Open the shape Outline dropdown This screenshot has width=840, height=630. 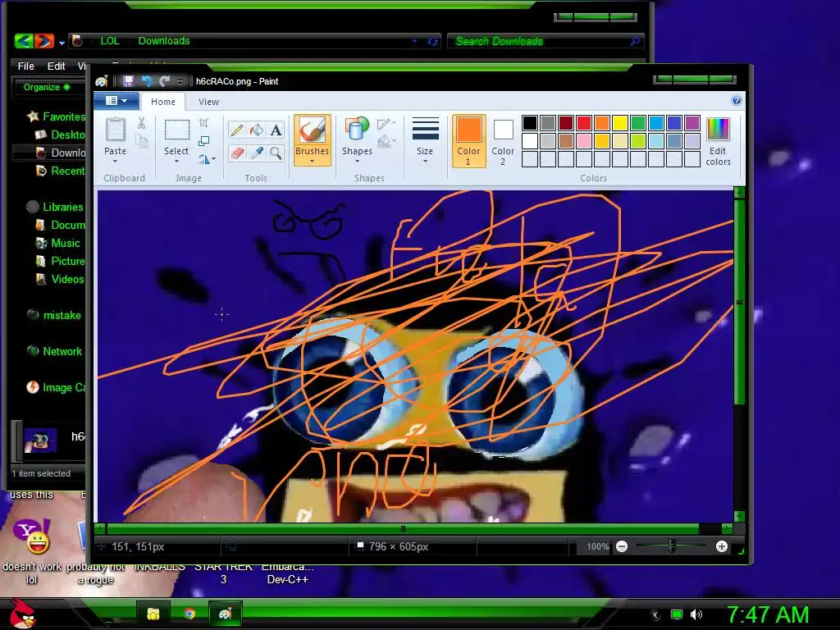tap(386, 125)
